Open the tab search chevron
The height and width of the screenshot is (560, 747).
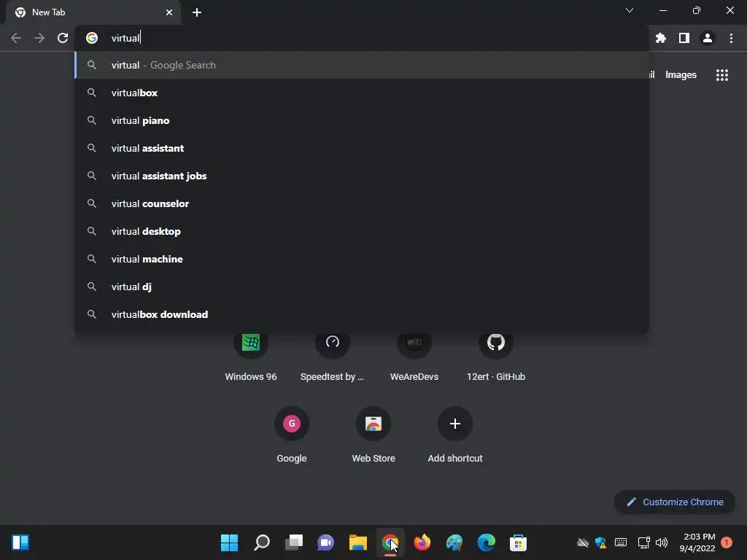point(630,10)
